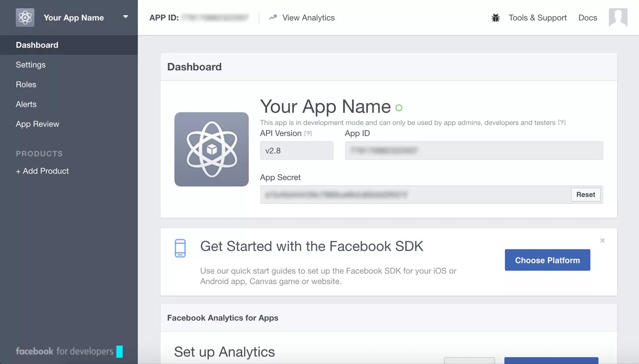The image size is (639, 364).
Task: Click the App ID field
Action: (474, 151)
